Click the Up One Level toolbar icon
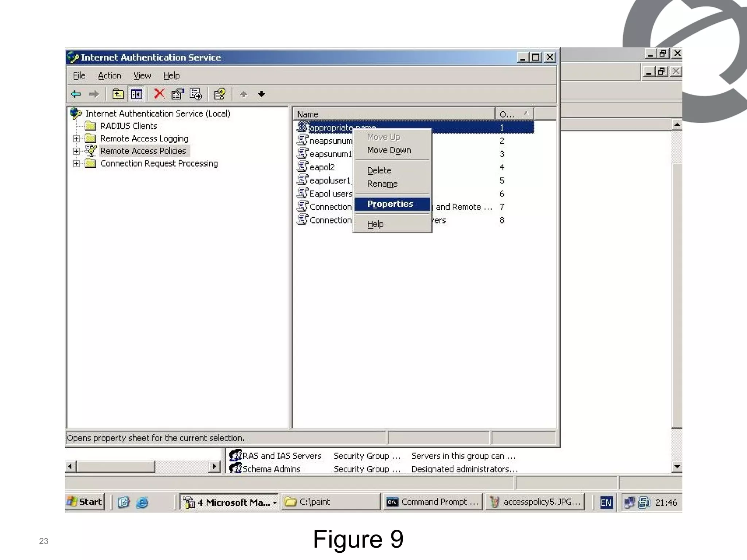747x560 pixels. click(118, 94)
